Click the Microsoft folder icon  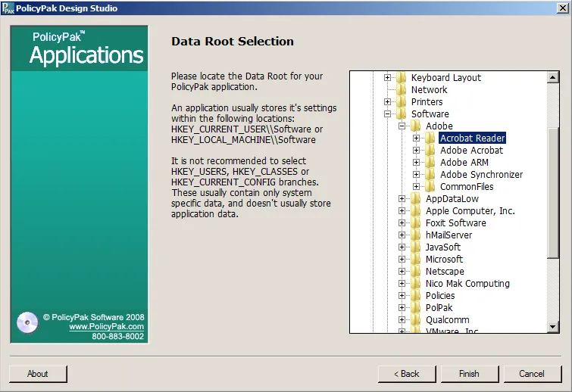click(416, 259)
